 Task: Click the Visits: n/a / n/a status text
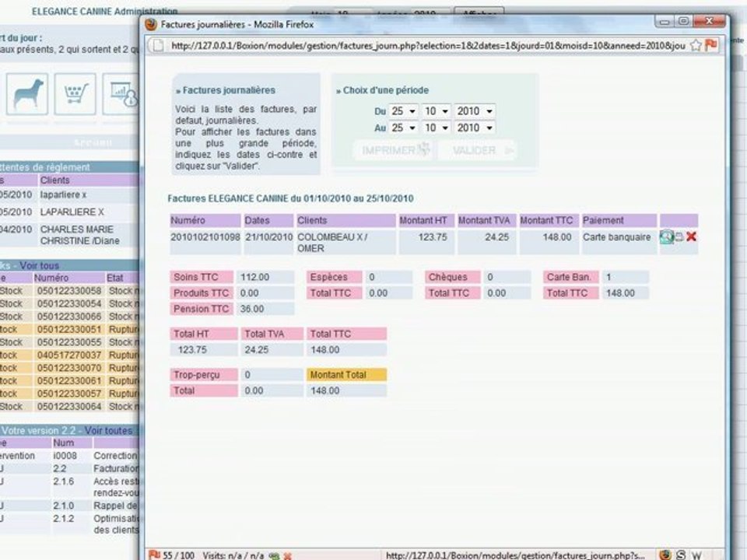[233, 555]
